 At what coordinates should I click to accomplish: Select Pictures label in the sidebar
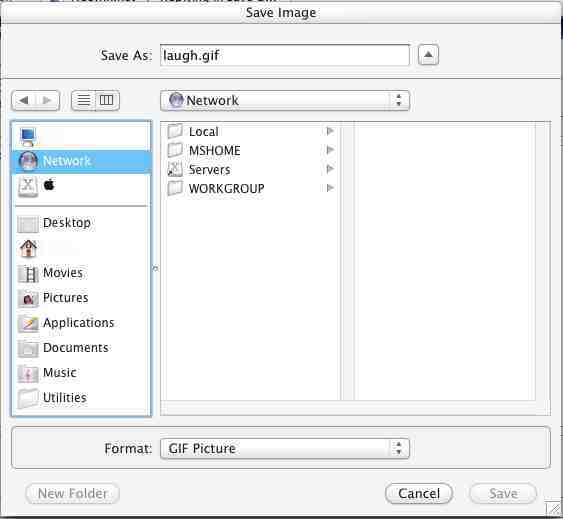(65, 297)
